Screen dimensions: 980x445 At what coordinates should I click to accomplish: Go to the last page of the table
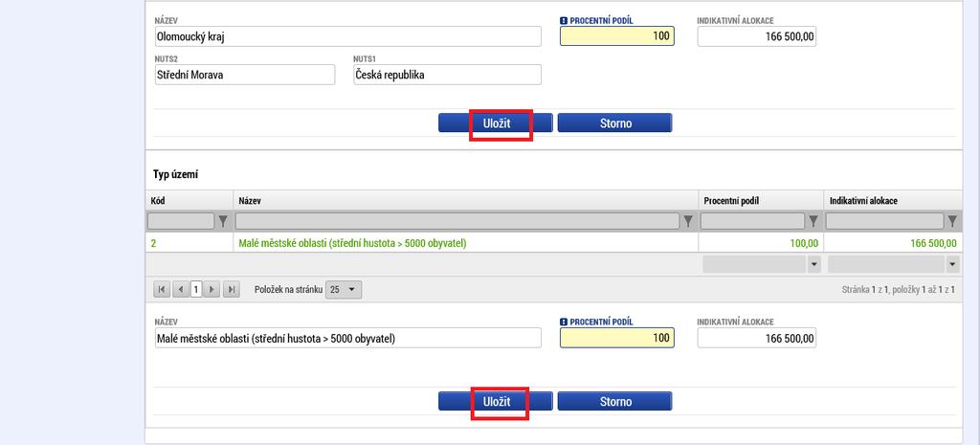point(232,289)
